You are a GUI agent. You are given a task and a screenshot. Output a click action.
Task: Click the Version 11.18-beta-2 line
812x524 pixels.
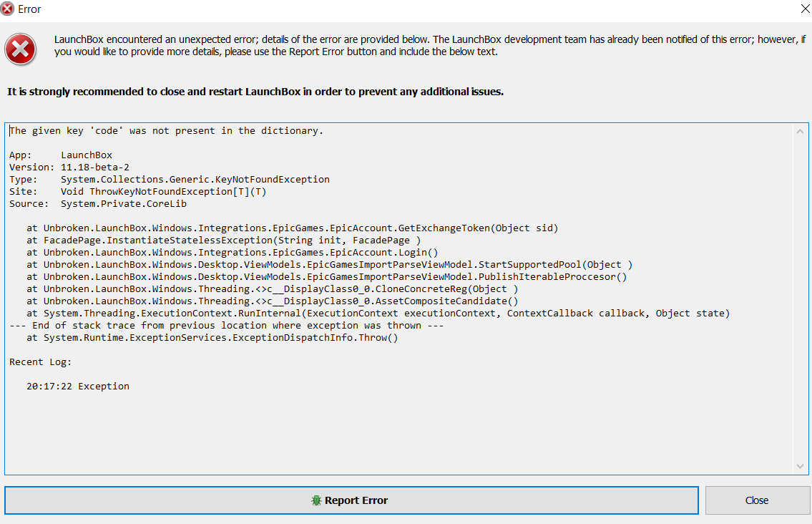(x=69, y=167)
